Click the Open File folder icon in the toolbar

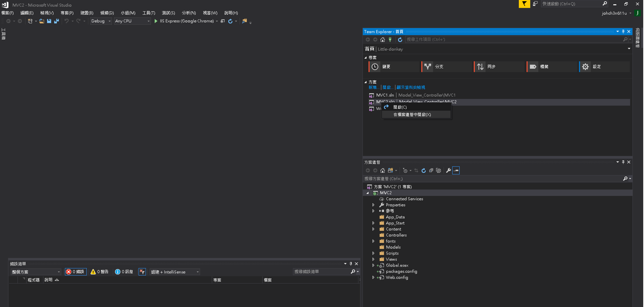click(x=42, y=21)
